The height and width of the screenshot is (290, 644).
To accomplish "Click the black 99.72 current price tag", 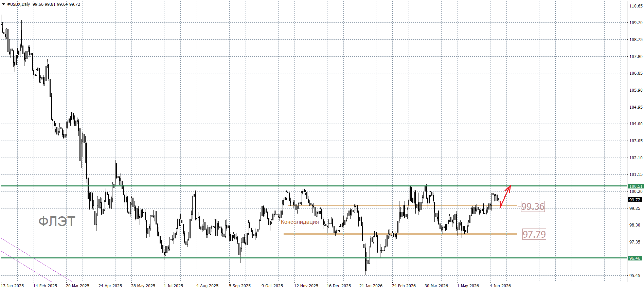I will (x=636, y=200).
